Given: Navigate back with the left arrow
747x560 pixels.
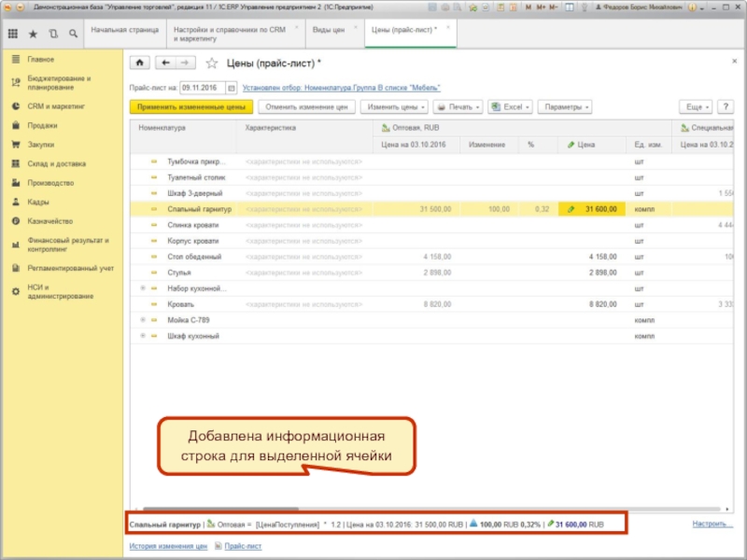Looking at the screenshot, I should coord(166,63).
